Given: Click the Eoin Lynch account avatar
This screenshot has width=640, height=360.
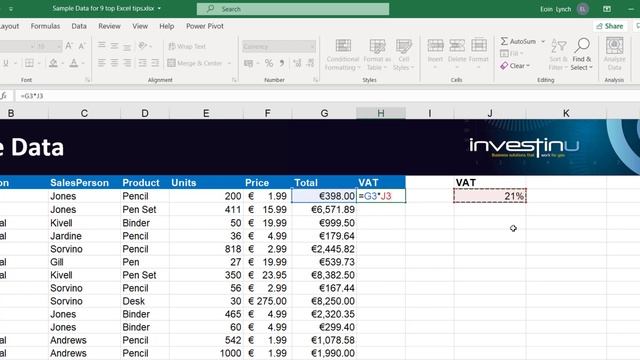Looking at the screenshot, I should coord(583,9).
